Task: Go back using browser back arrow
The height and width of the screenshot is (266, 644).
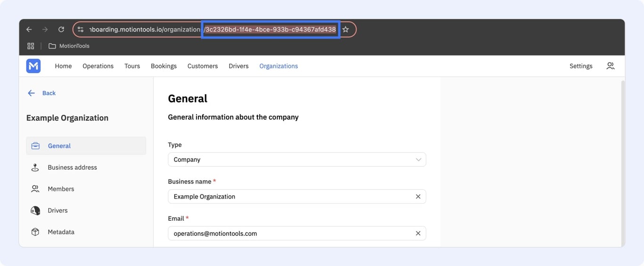Action: 29,29
